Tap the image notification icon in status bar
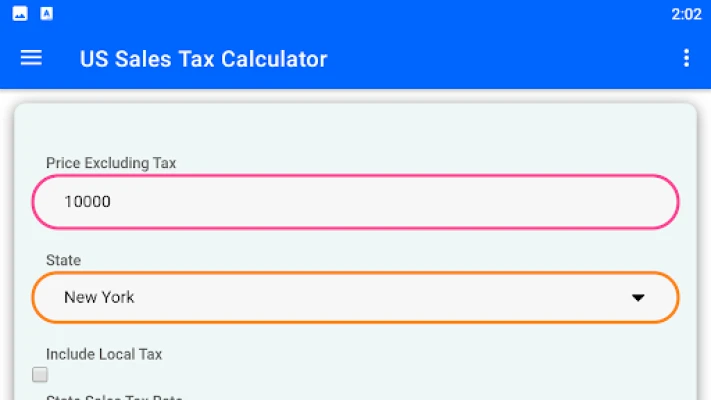 [x=20, y=14]
